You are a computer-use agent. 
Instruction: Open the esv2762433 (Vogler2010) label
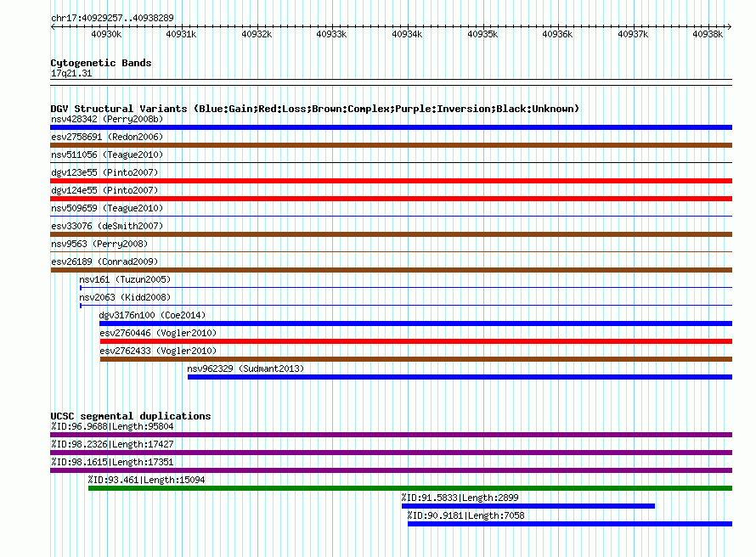158,351
